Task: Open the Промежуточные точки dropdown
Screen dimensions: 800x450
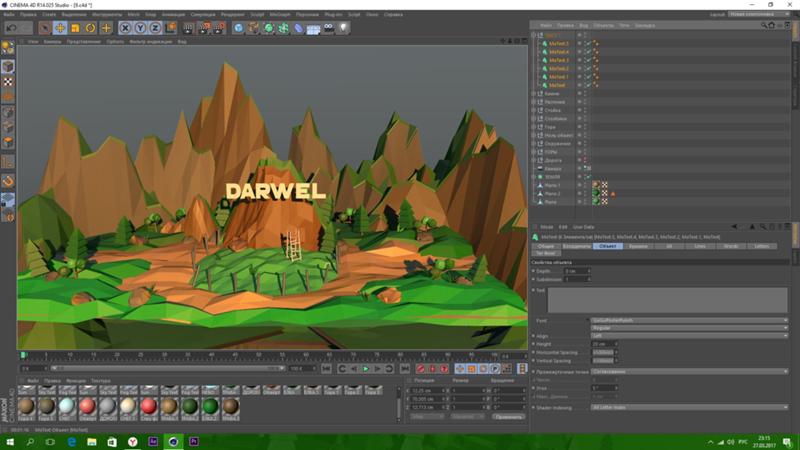Action: (689, 371)
